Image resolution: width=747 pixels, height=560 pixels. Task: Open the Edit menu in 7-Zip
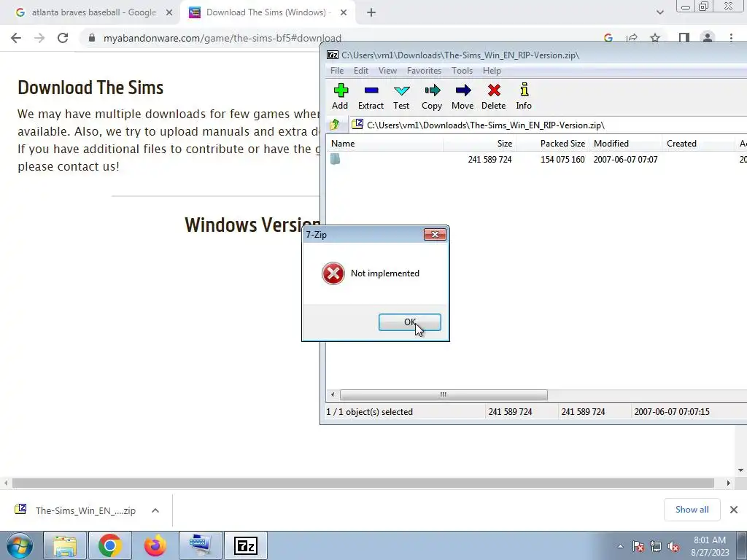tap(360, 71)
